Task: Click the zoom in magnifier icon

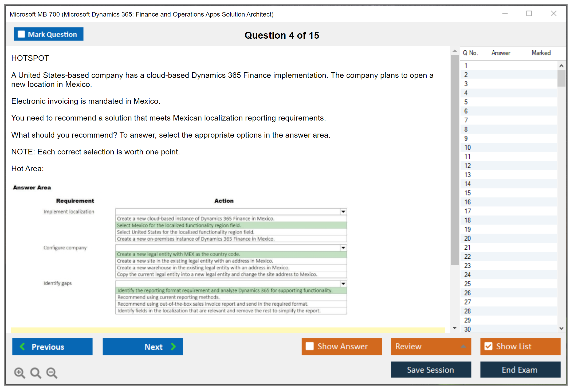Action: [x=19, y=373]
